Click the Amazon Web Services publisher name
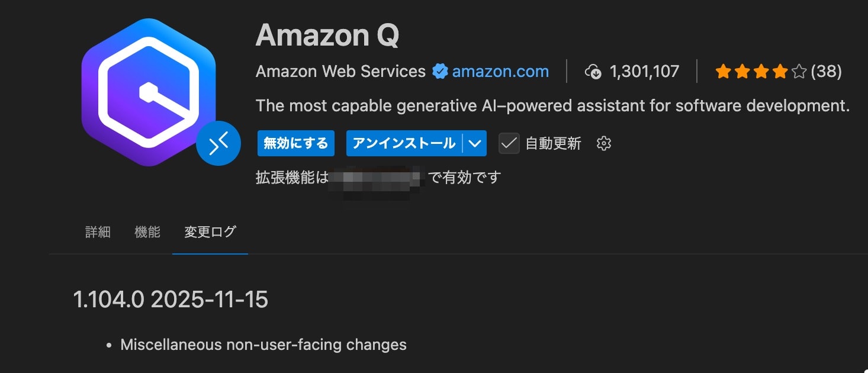This screenshot has width=868, height=373. [340, 71]
